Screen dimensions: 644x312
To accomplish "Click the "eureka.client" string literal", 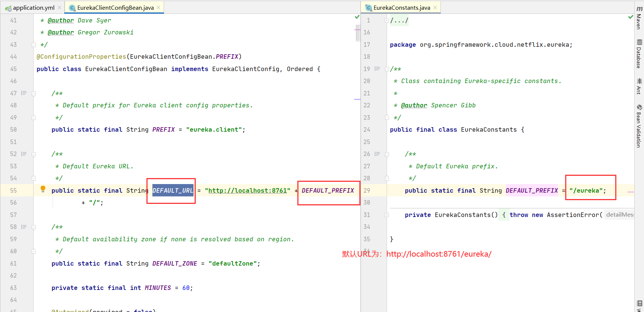I will click(x=214, y=129).
